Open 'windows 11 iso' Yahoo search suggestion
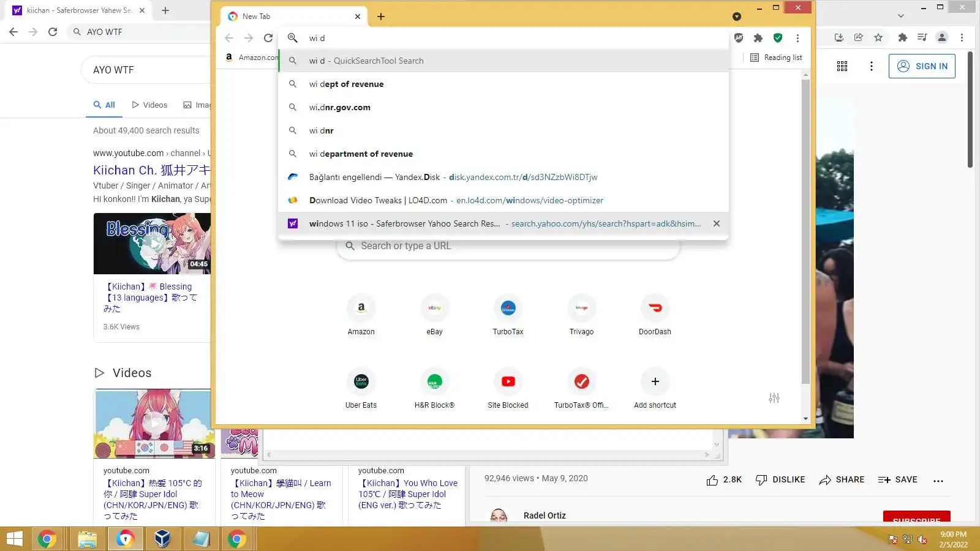 (x=503, y=223)
